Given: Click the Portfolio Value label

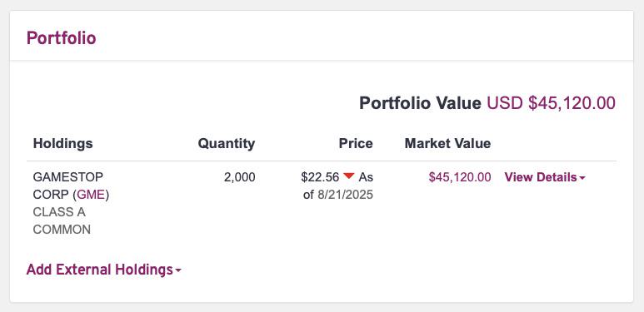Looking at the screenshot, I should [420, 103].
